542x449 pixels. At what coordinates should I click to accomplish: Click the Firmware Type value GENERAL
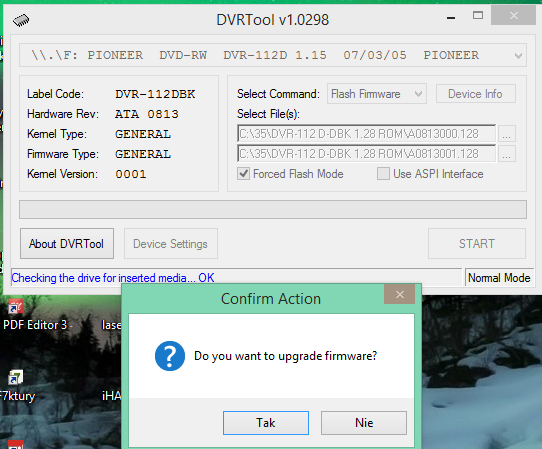click(x=143, y=154)
